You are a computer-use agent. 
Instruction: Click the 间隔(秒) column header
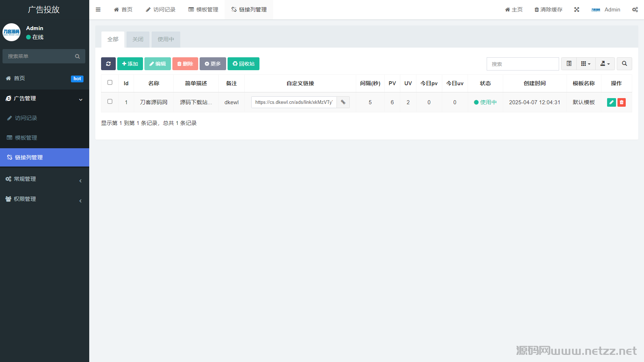click(x=370, y=83)
